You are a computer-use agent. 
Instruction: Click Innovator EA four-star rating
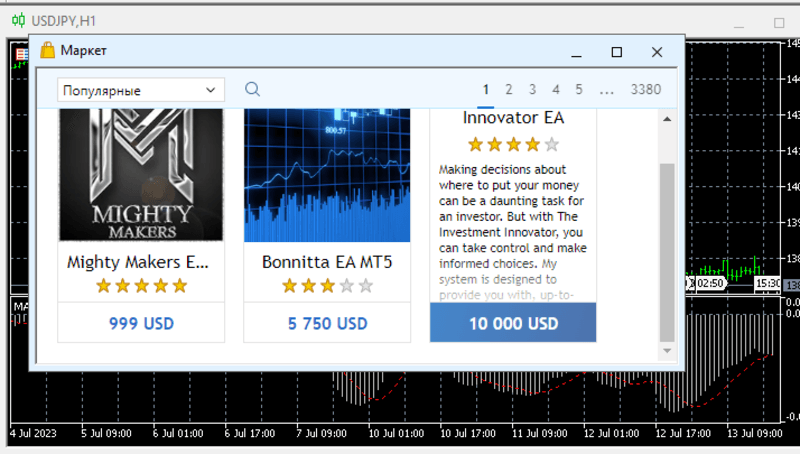pyautogui.click(x=513, y=144)
